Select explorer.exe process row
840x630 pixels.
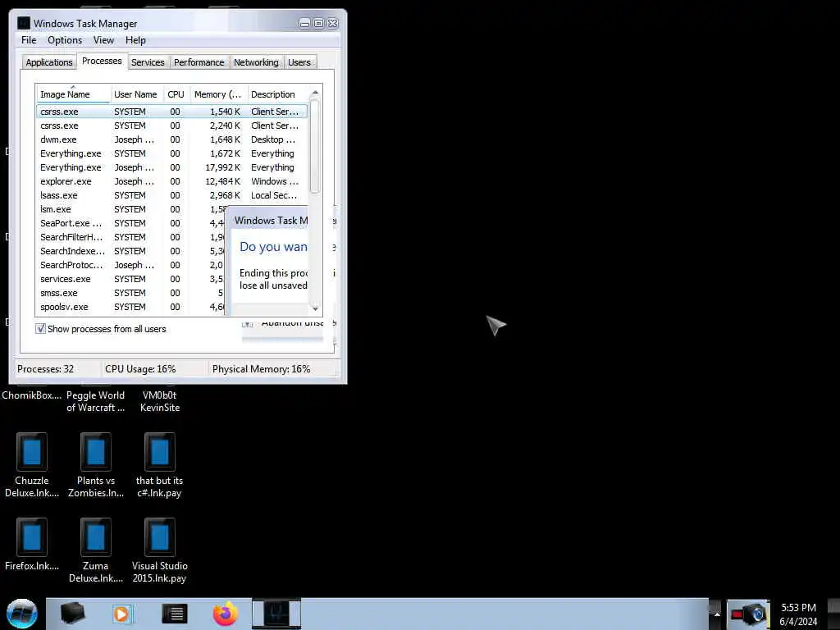click(171, 181)
